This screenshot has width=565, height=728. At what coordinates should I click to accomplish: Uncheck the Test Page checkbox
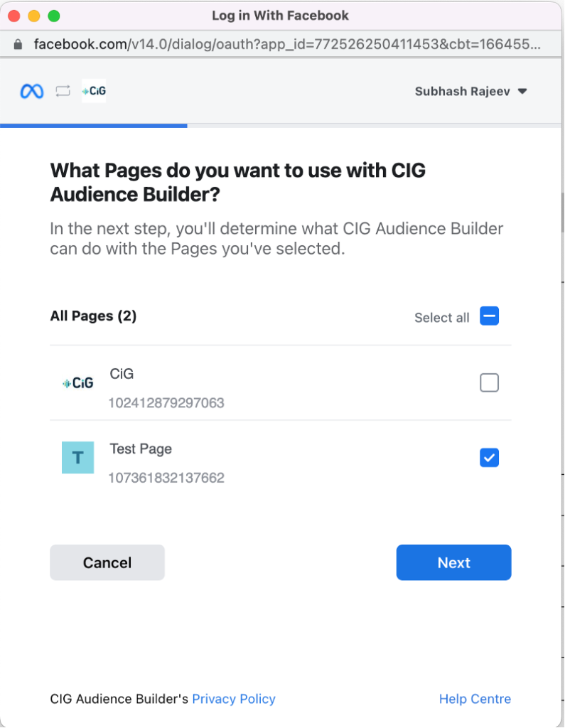coord(490,458)
